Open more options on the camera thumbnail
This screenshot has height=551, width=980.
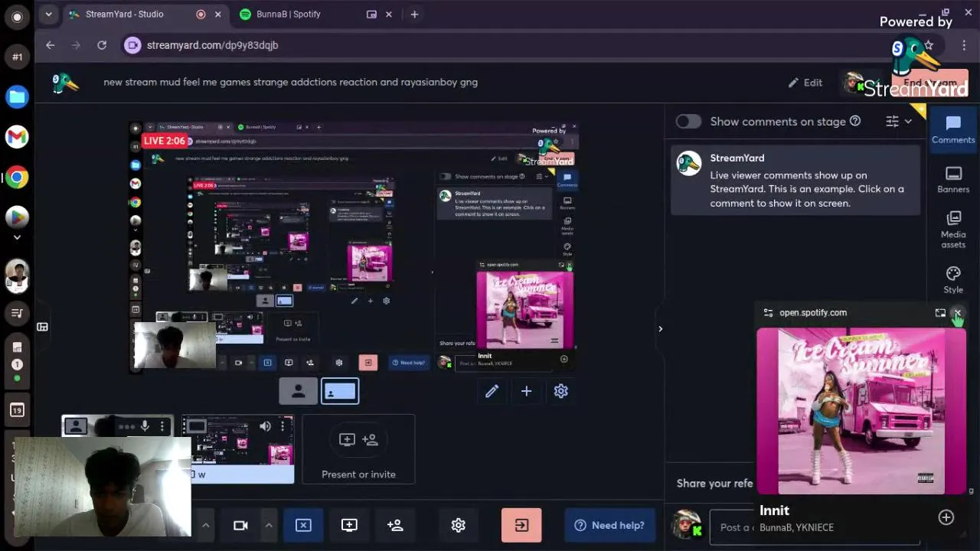(162, 426)
